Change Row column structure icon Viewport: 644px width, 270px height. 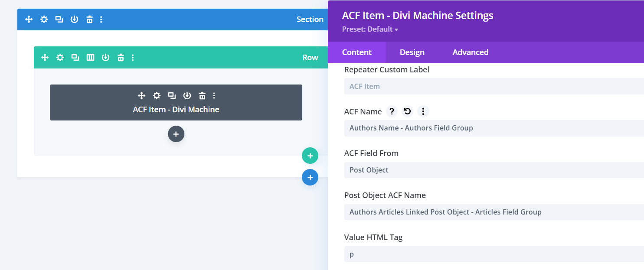pyautogui.click(x=90, y=57)
